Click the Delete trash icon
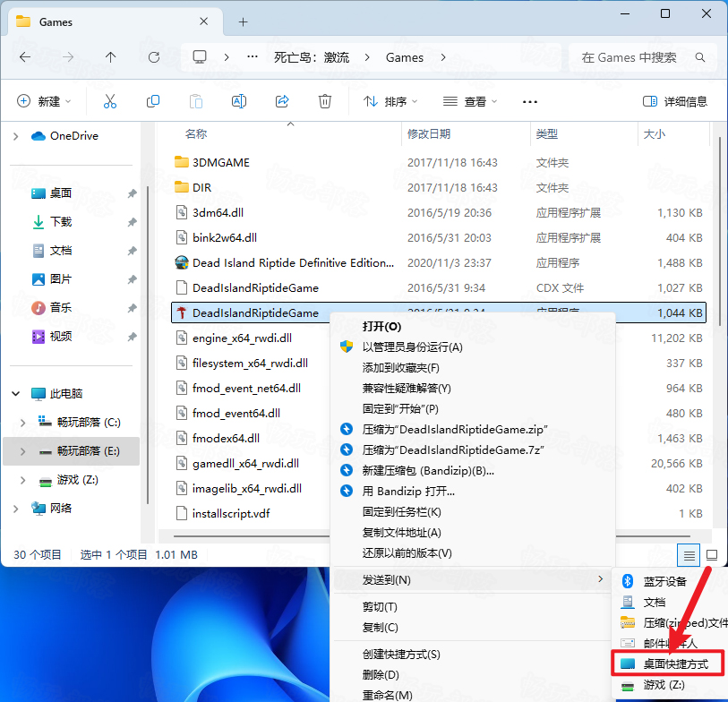The image size is (728, 702). point(324,101)
